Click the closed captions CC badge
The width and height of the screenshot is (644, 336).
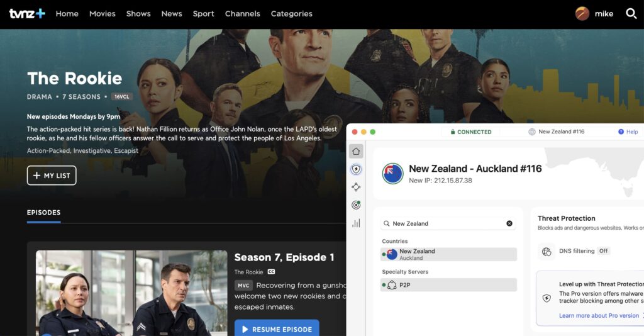pos(271,272)
